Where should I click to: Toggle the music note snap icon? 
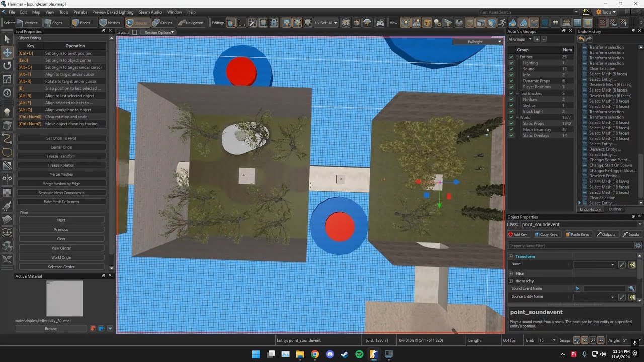593,340
